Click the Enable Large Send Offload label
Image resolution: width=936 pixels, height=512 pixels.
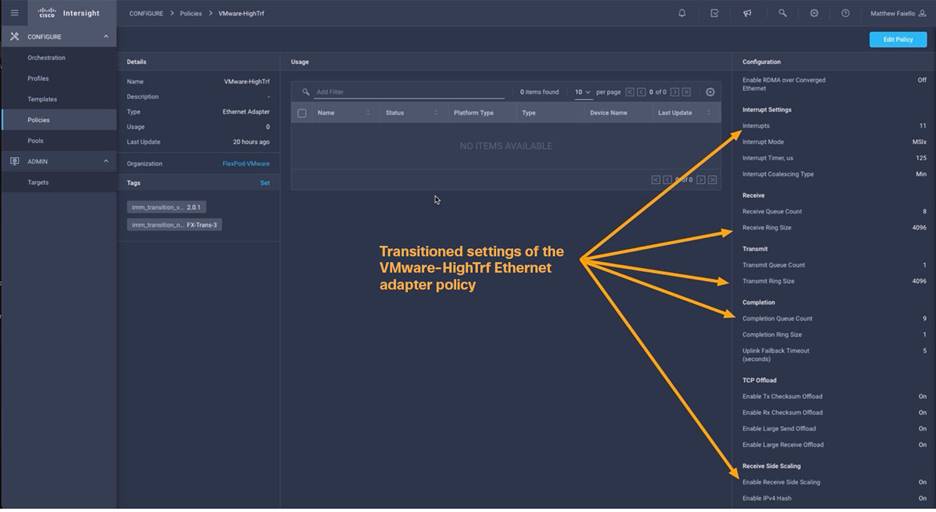coord(779,428)
